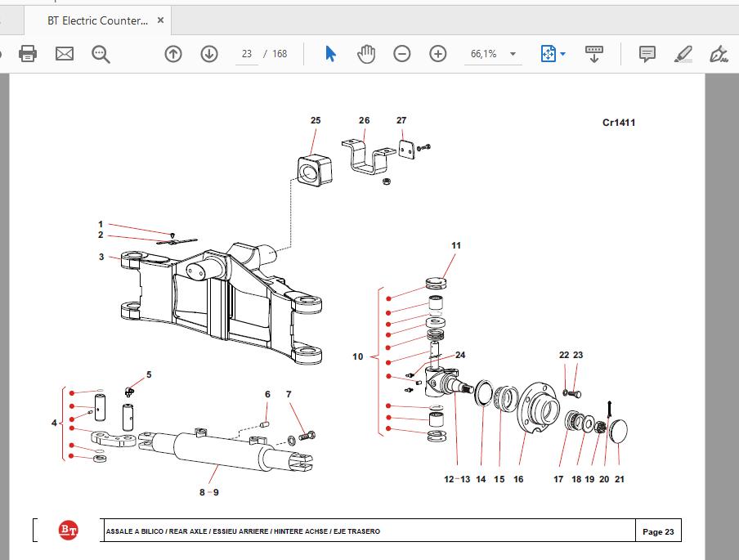Screen dimensions: 739x560
Task: Select the part label 27
Action: click(x=401, y=120)
